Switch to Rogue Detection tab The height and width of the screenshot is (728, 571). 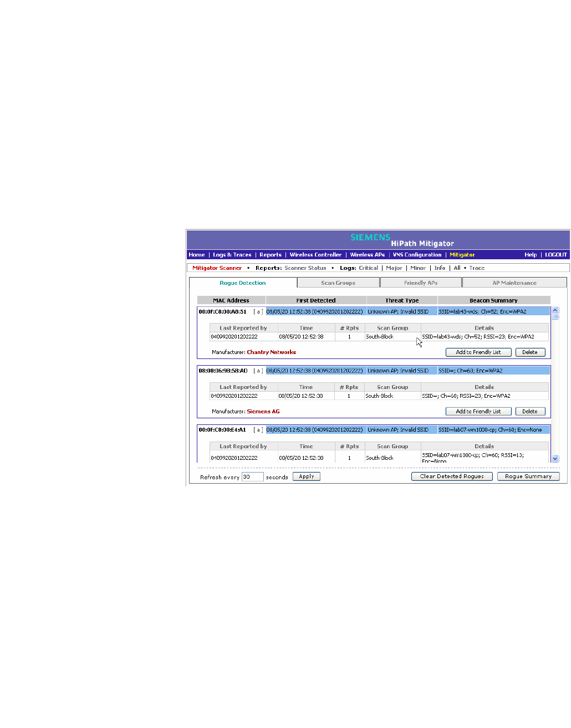click(x=243, y=283)
